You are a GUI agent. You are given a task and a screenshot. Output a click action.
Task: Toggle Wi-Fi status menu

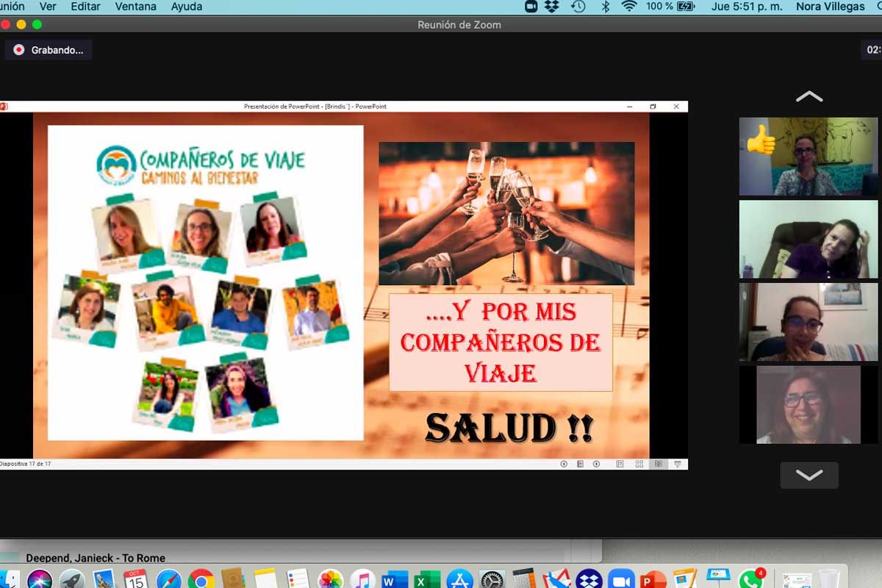pos(628,7)
